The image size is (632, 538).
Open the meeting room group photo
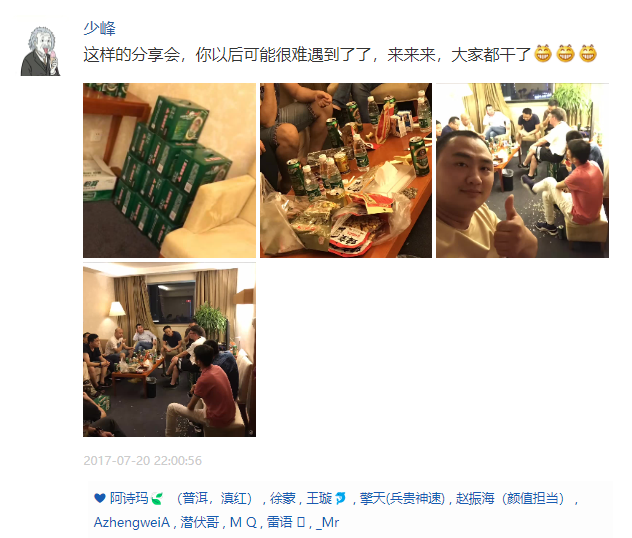[x=169, y=349]
